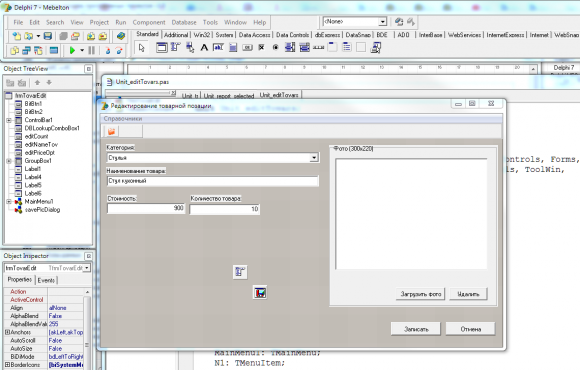
Task: Select the CheckBox component in palette
Action: (262, 47)
